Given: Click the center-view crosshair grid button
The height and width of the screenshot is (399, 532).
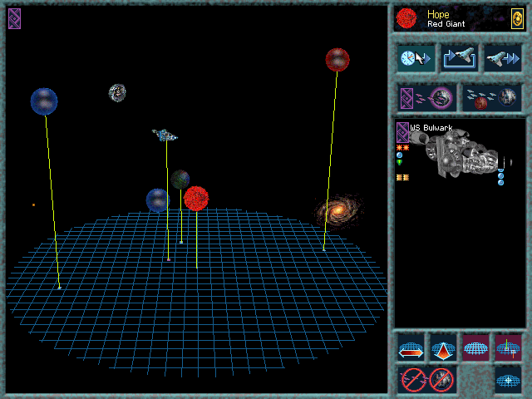Looking at the screenshot, I should tap(508, 380).
